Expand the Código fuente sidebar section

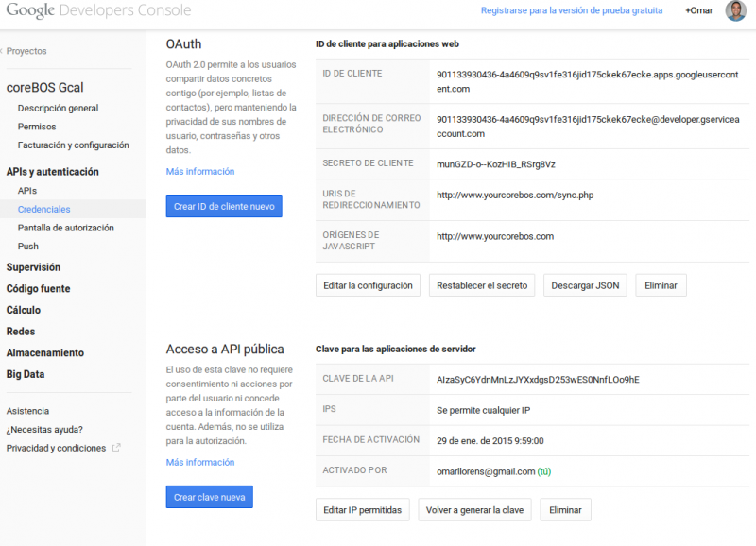[38, 289]
